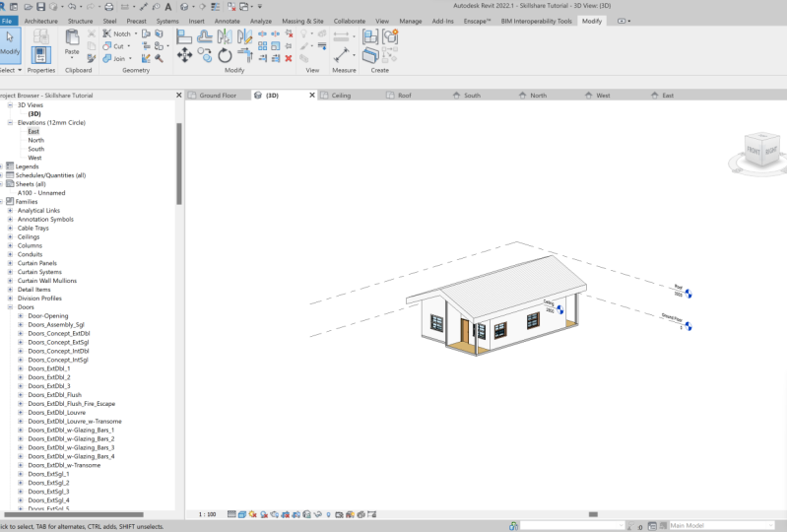This screenshot has width=787, height=532.
Task: Open the Join dropdown arrow
Action: click(x=130, y=59)
